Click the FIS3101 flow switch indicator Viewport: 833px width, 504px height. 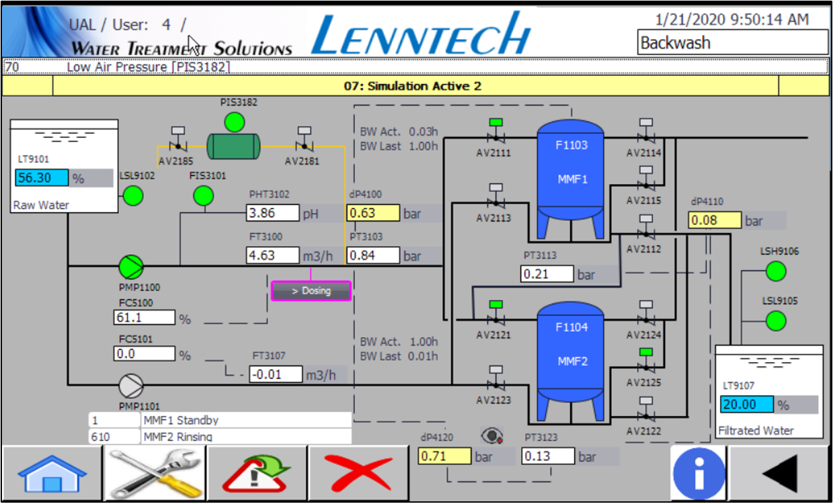203,196
